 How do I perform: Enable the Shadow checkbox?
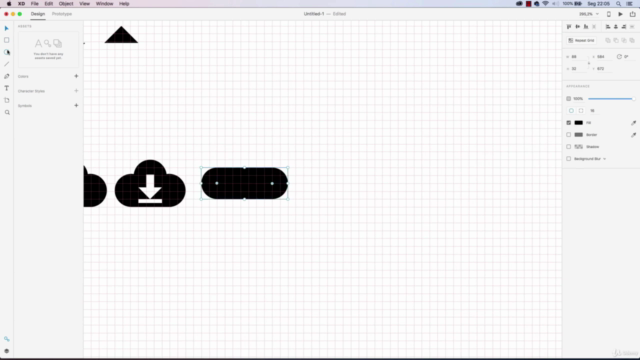point(569,147)
